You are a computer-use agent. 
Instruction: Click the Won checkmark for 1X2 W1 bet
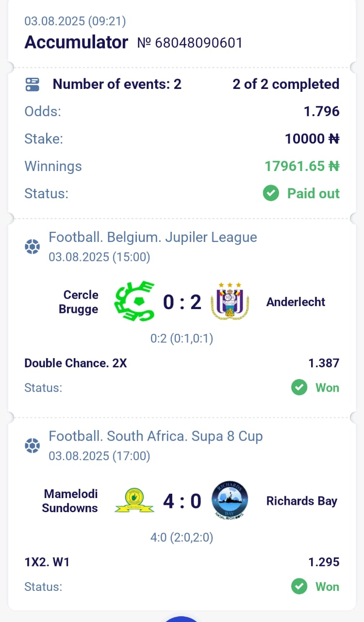(x=299, y=587)
